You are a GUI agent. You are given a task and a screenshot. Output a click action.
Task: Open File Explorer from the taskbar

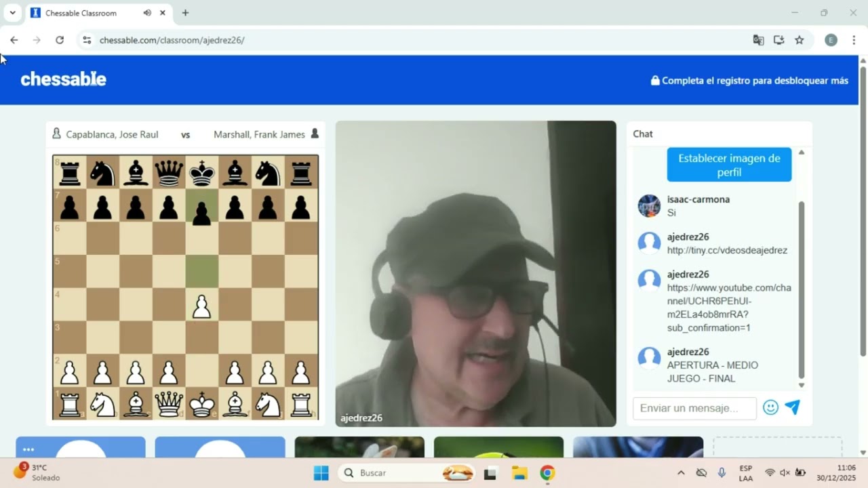(x=519, y=473)
